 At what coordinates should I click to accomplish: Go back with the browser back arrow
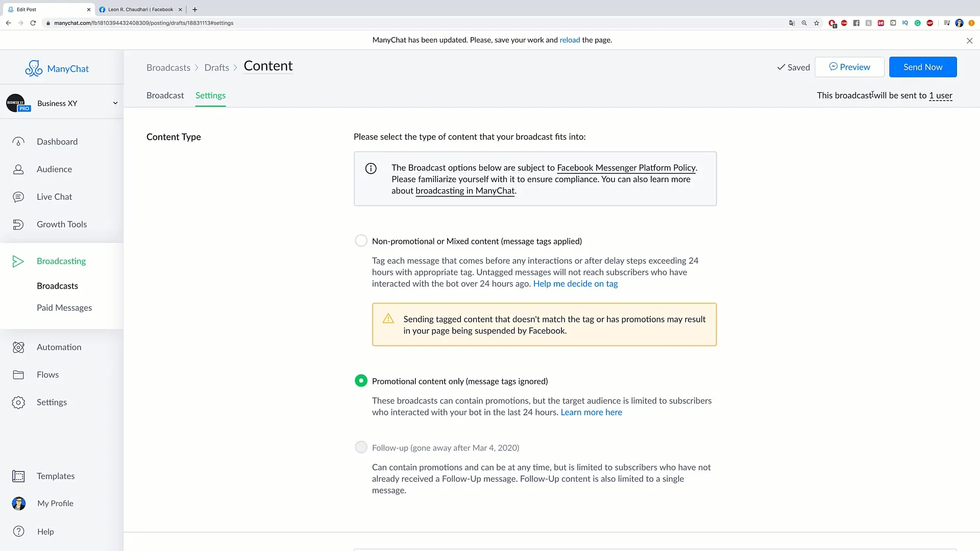[x=9, y=23]
